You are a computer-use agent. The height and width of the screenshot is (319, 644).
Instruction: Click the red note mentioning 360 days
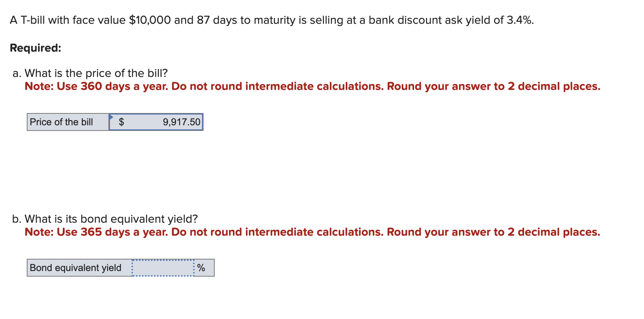click(x=312, y=86)
